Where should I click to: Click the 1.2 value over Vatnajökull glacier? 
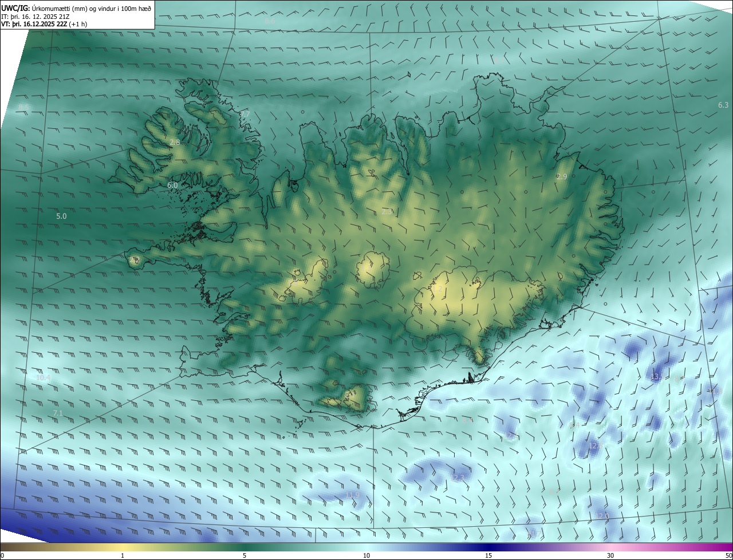[x=438, y=289]
